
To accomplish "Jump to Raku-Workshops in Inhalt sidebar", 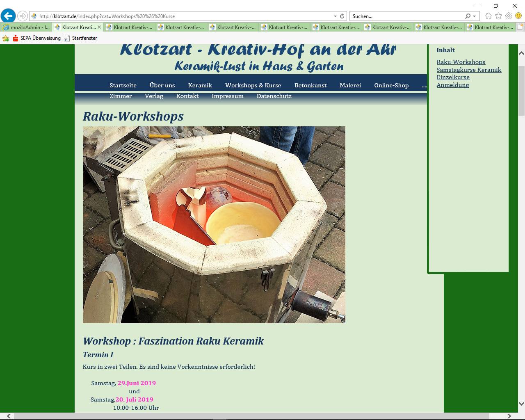I will point(461,62).
